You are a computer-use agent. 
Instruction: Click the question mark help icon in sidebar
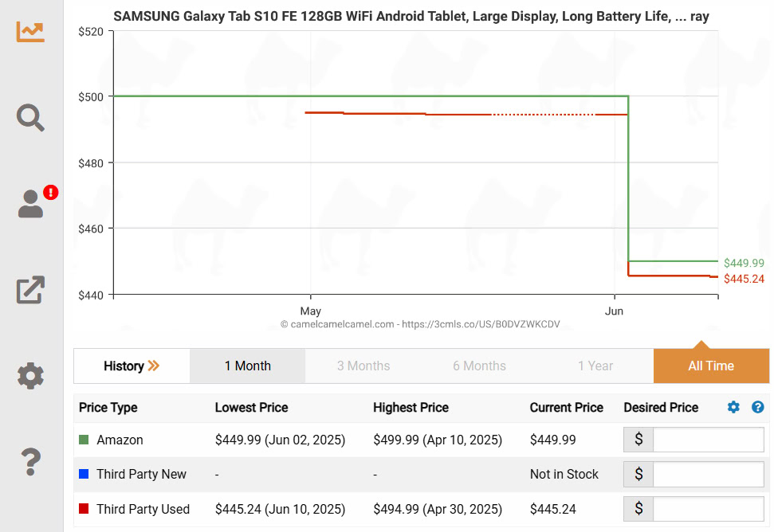tap(31, 460)
